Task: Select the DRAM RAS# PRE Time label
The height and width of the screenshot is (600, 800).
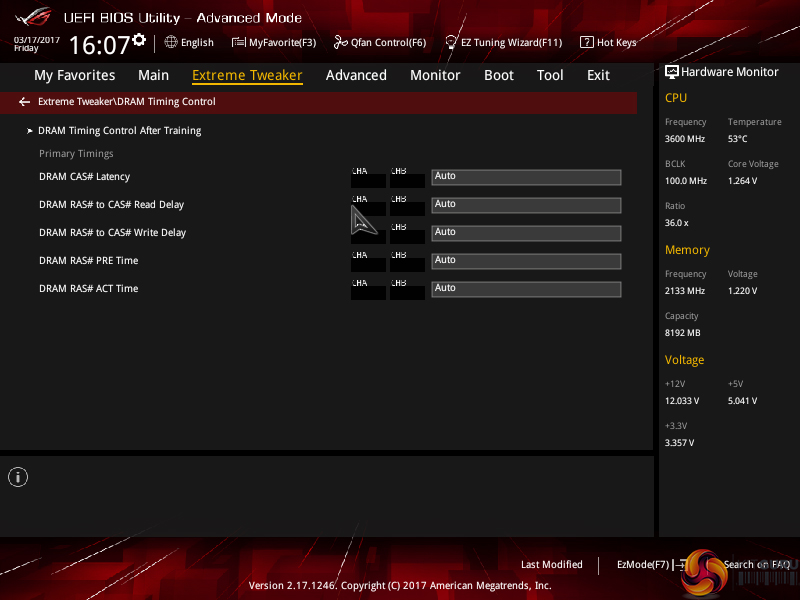Action: (88, 261)
